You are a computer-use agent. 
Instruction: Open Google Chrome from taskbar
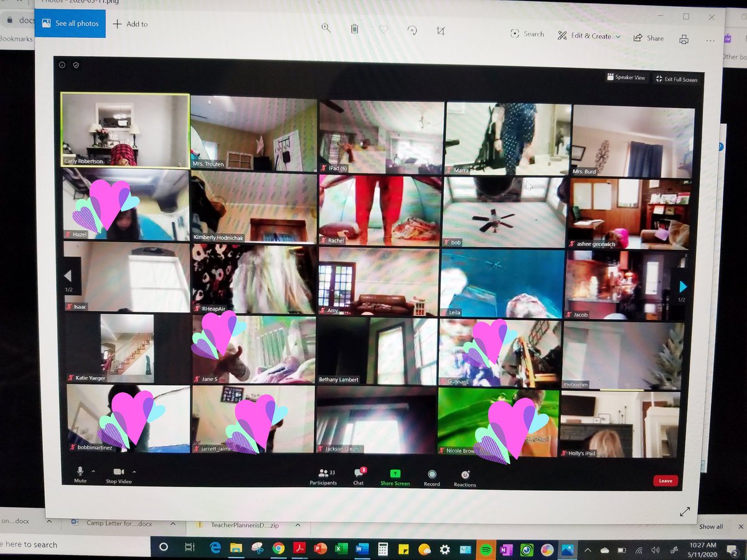click(x=278, y=548)
